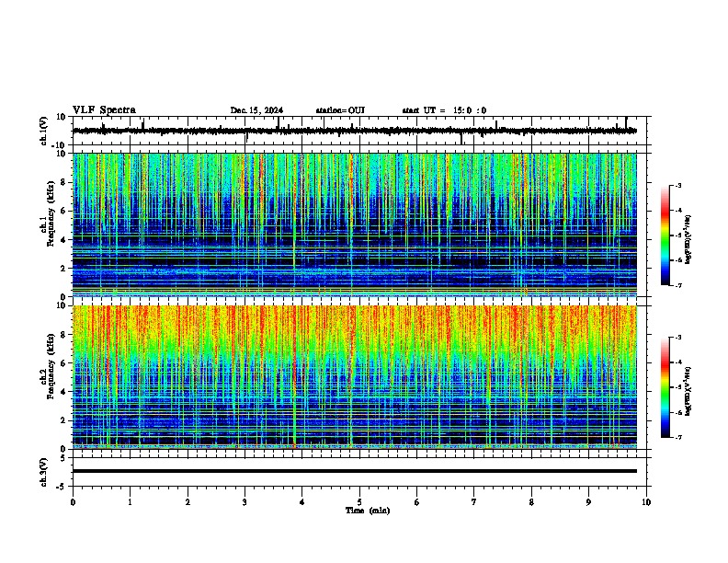728x563 pixels.
Task: Click the "-3" label atop ch.1 color bar
Action: pos(677,185)
